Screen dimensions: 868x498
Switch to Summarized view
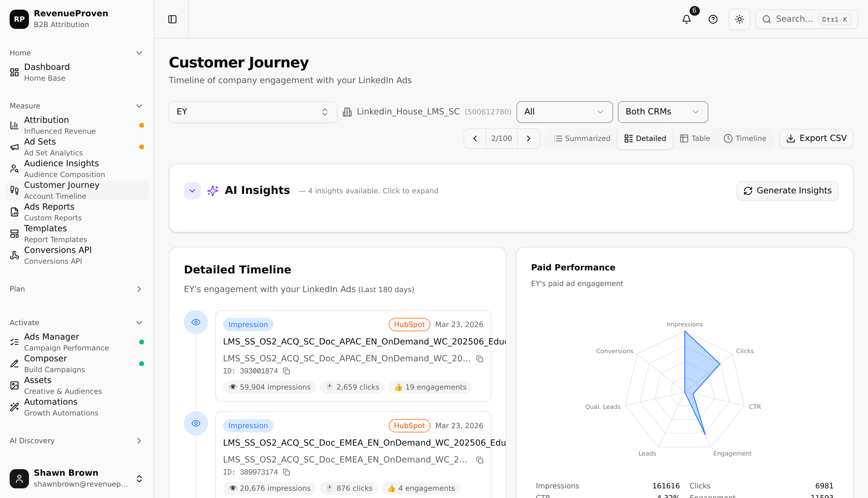582,138
